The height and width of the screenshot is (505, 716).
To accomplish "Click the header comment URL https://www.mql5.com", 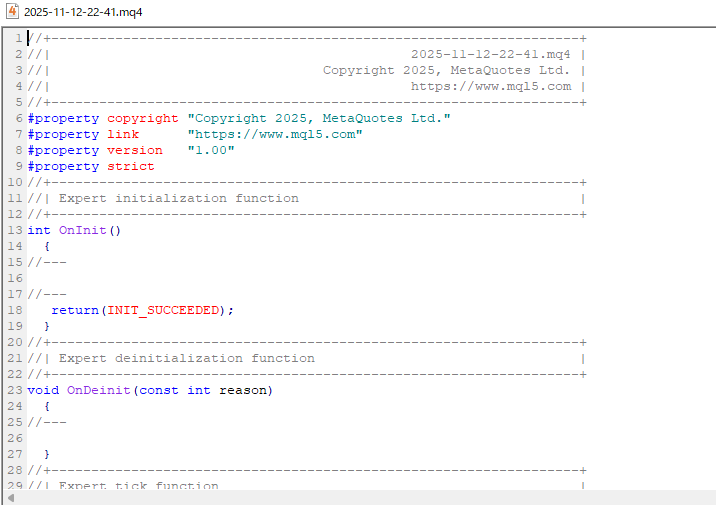I will pyautogui.click(x=491, y=86).
